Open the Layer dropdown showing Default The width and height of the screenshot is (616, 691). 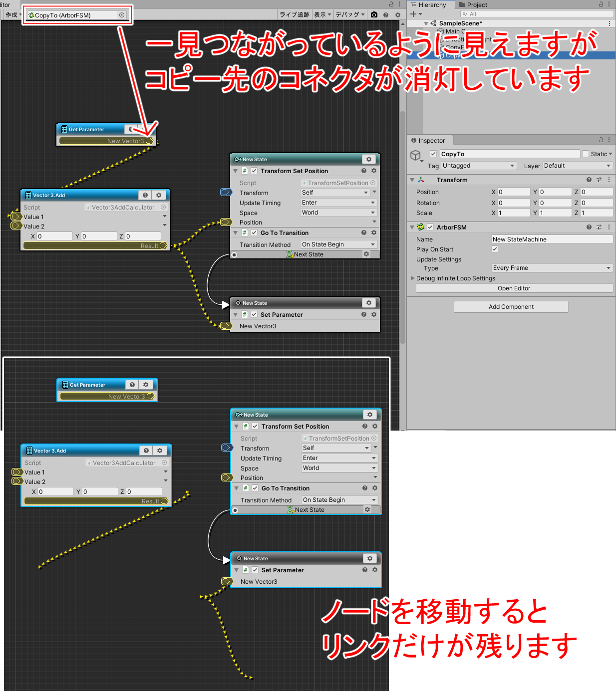577,166
